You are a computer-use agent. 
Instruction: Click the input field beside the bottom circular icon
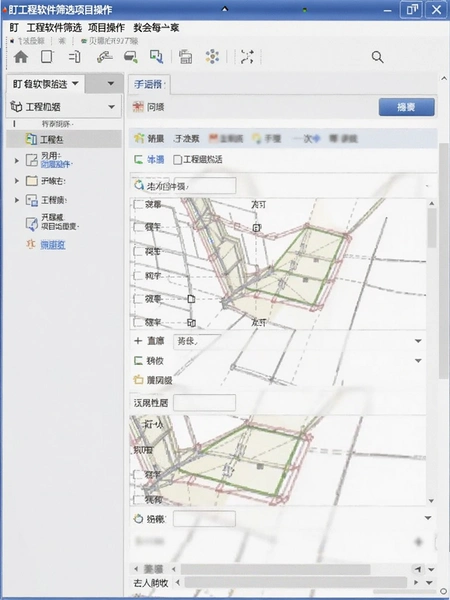pyautogui.click(x=204, y=519)
